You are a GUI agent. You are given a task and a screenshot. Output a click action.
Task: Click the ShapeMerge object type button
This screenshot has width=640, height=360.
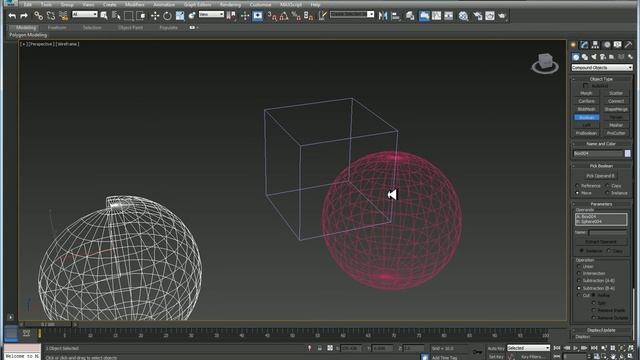coord(616,109)
